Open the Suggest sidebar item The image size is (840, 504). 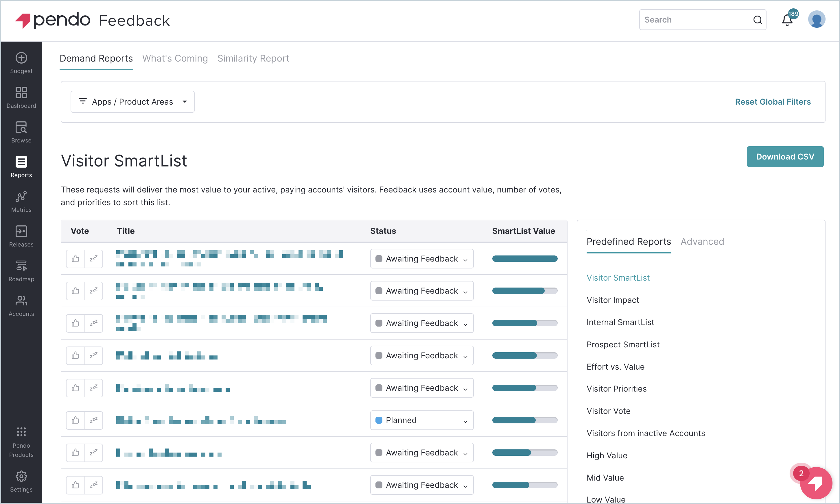click(21, 63)
